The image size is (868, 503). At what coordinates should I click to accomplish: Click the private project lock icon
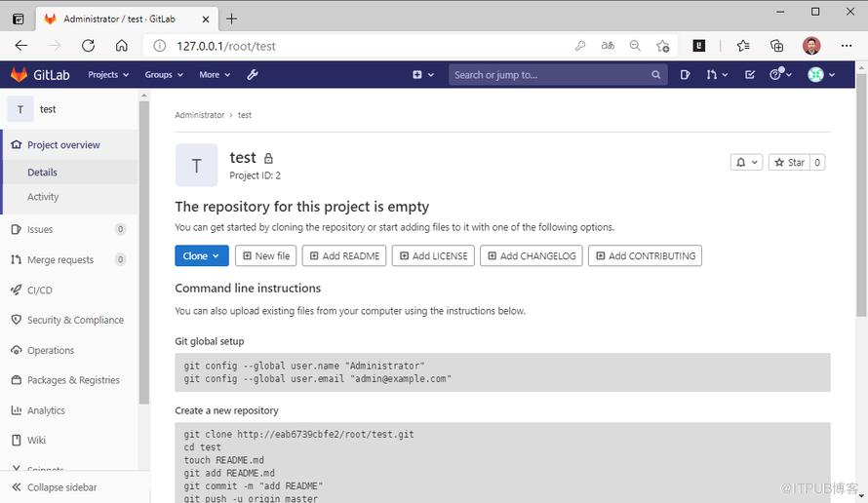268,159
